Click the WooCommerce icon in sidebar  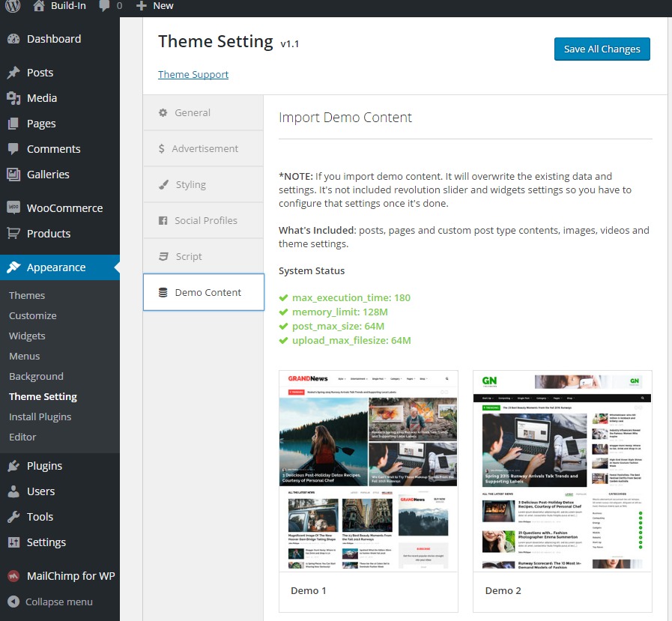pyautogui.click(x=13, y=207)
